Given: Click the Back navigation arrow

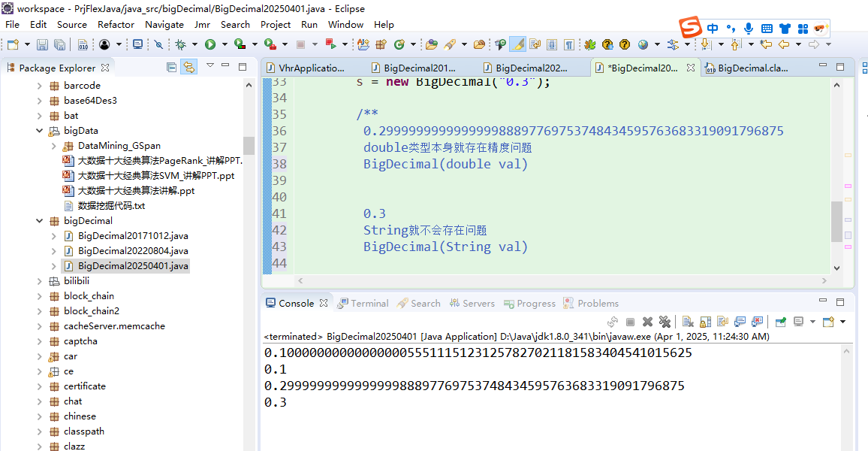Looking at the screenshot, I should [x=784, y=44].
